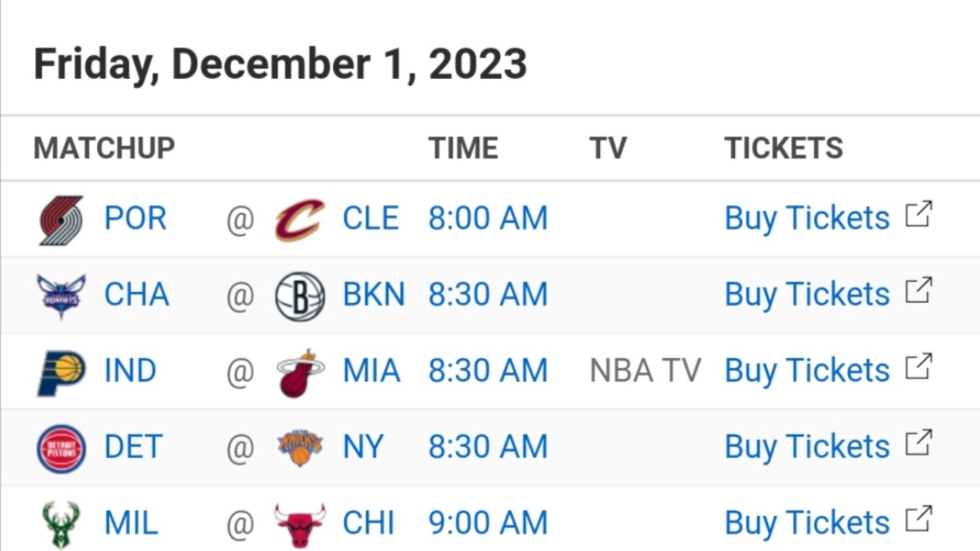This screenshot has height=551, width=980.
Task: Open the 8:00 AM POR-CLE game link
Action: point(488,218)
